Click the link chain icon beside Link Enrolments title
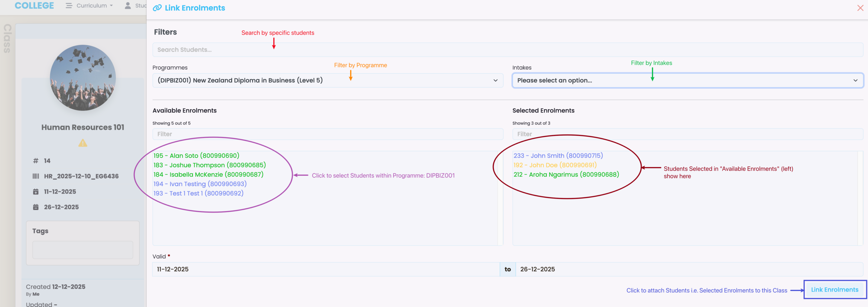 [157, 8]
